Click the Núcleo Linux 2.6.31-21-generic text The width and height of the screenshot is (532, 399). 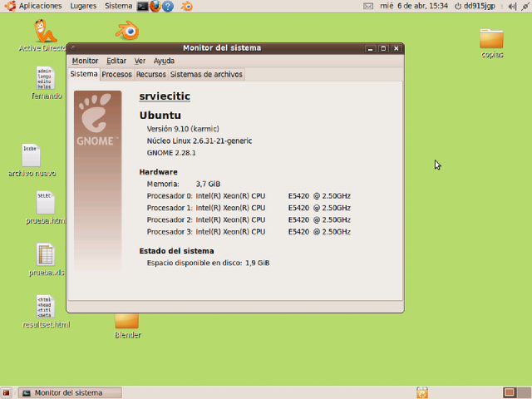click(x=199, y=140)
